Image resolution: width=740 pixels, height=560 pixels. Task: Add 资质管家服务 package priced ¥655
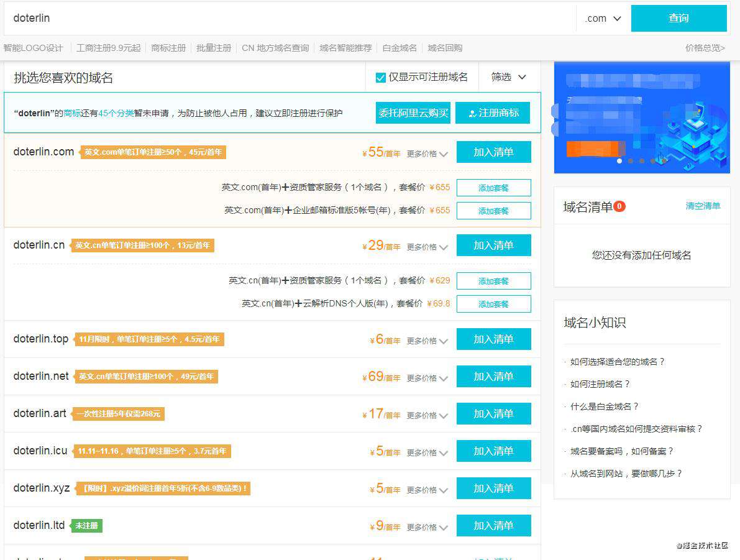(x=494, y=188)
